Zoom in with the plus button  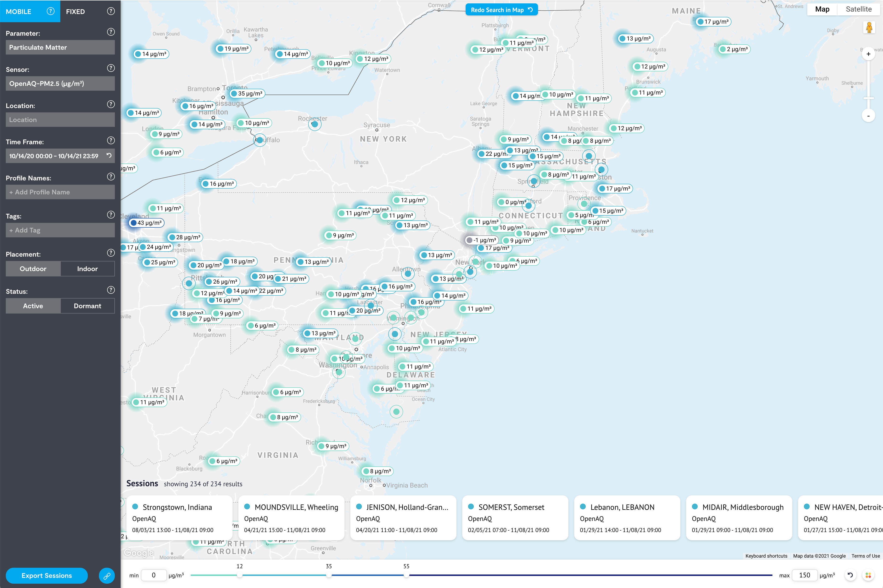[868, 54]
